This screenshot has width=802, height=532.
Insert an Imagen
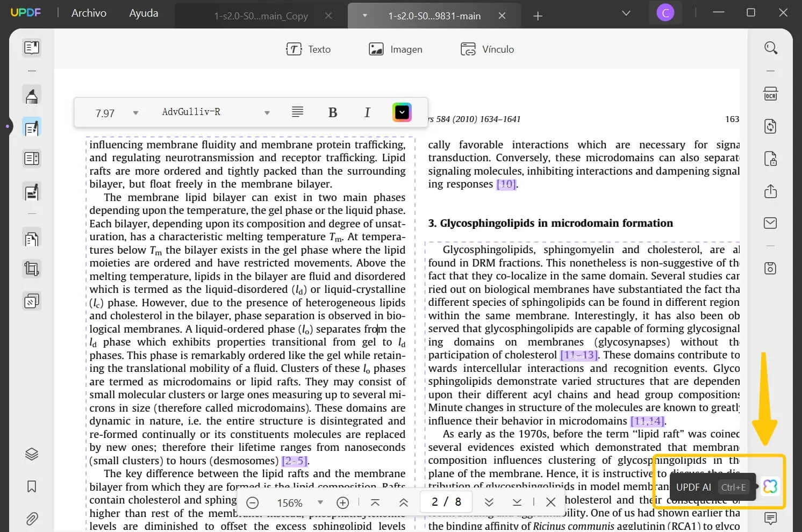coord(396,49)
